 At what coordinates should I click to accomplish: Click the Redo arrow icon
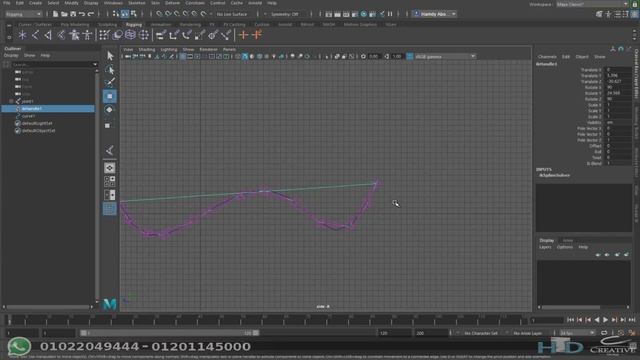tap(91, 14)
